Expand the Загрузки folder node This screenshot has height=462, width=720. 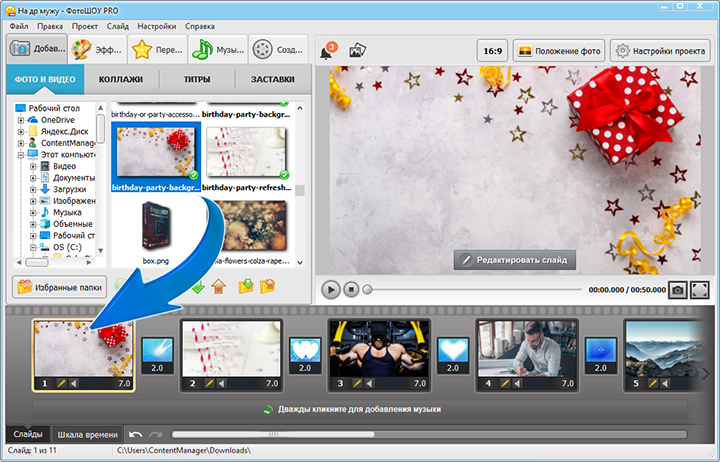[x=32, y=189]
